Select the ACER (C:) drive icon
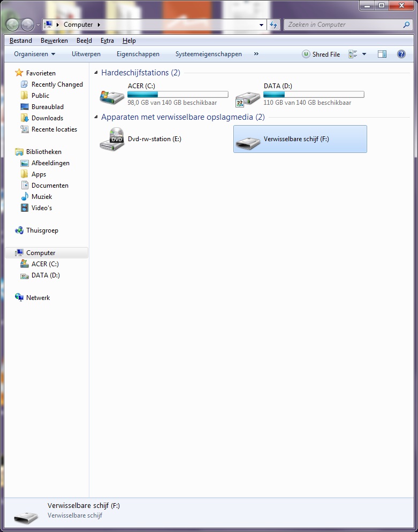This screenshot has height=532, width=418. [112, 97]
